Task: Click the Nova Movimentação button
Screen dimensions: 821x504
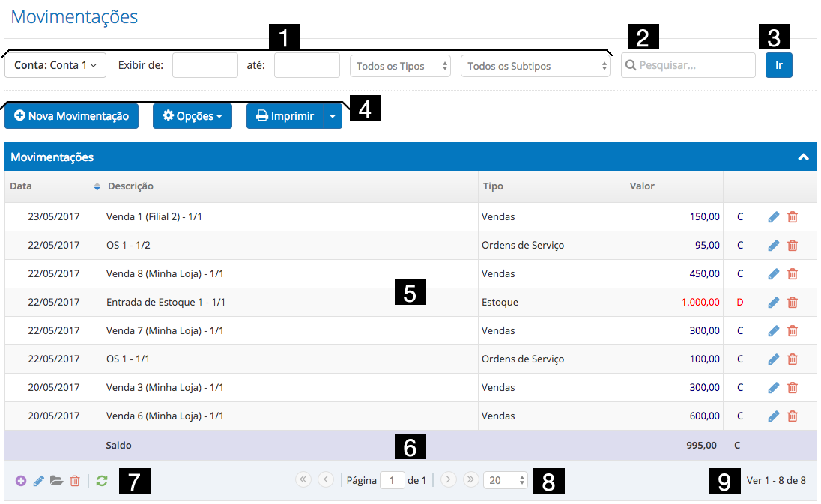Action: point(72,117)
